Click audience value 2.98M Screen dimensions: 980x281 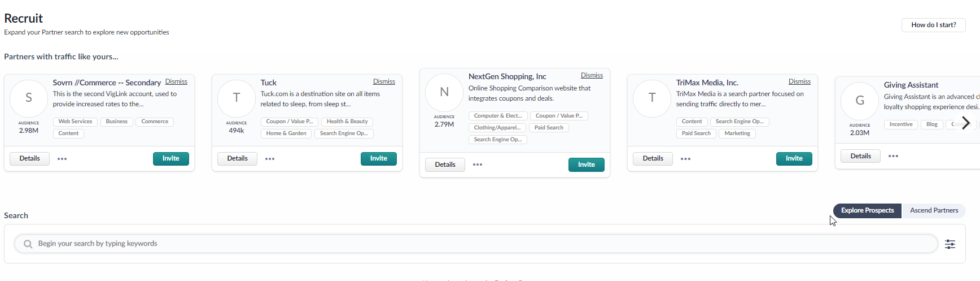point(29,131)
